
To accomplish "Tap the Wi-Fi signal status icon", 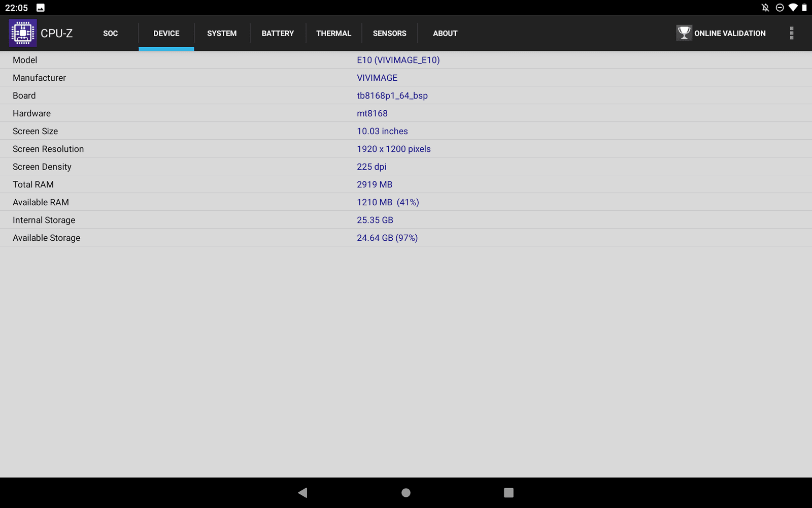I will pos(793,8).
